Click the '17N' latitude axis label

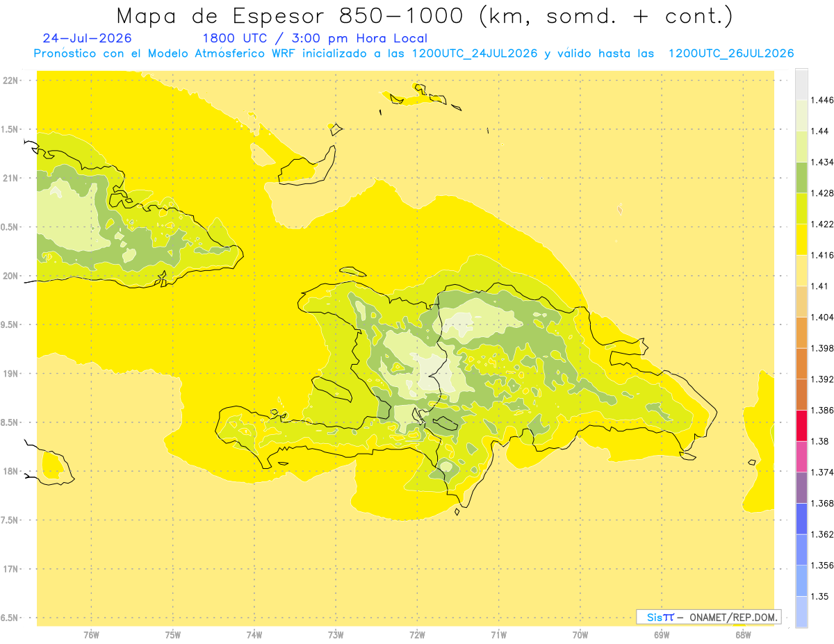coord(11,569)
